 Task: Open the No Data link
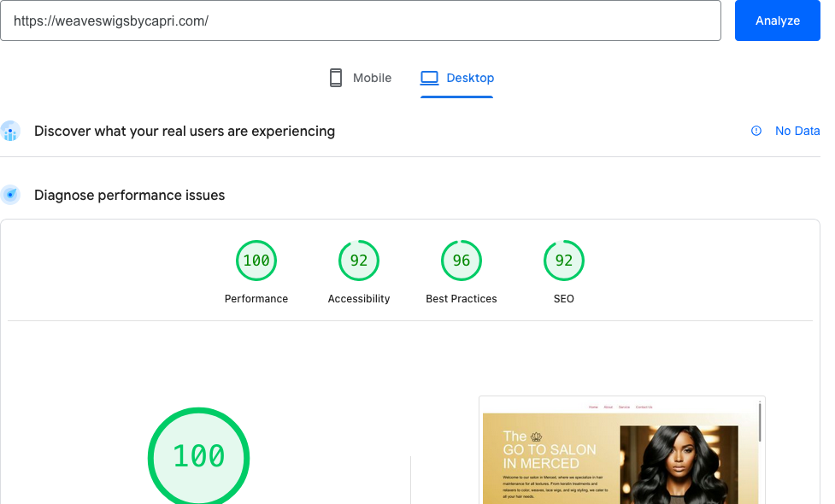(x=797, y=131)
